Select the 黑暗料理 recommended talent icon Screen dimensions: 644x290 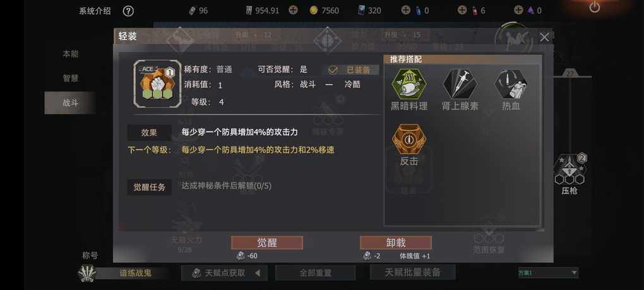[x=408, y=83]
